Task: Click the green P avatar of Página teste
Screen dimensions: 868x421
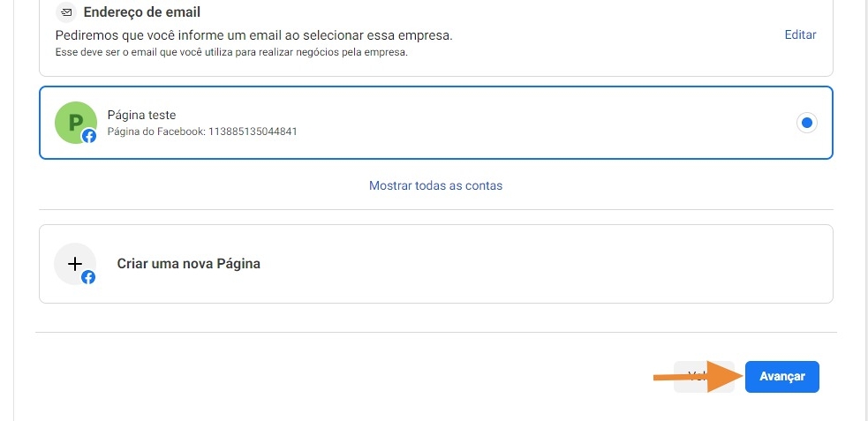Action: coord(74,121)
